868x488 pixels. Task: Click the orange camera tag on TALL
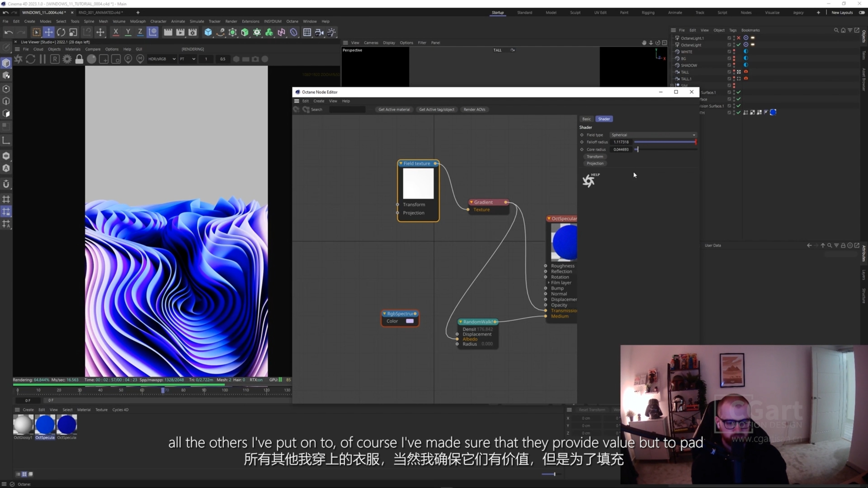pyautogui.click(x=746, y=72)
